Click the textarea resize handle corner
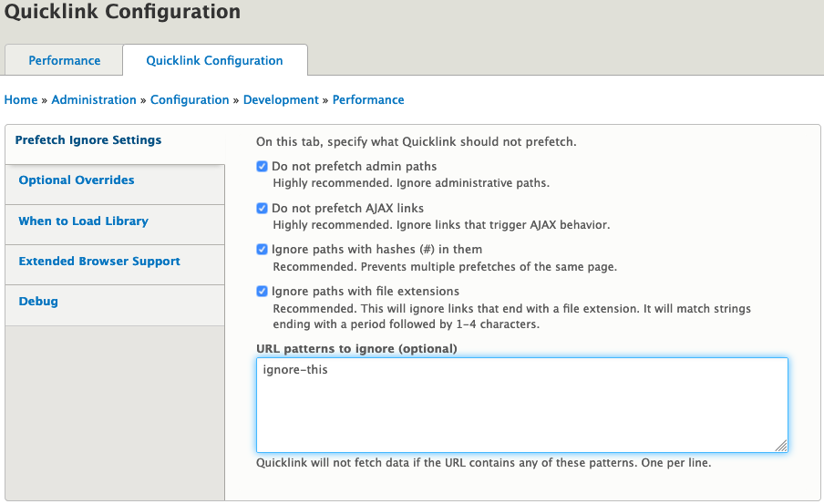 781,447
